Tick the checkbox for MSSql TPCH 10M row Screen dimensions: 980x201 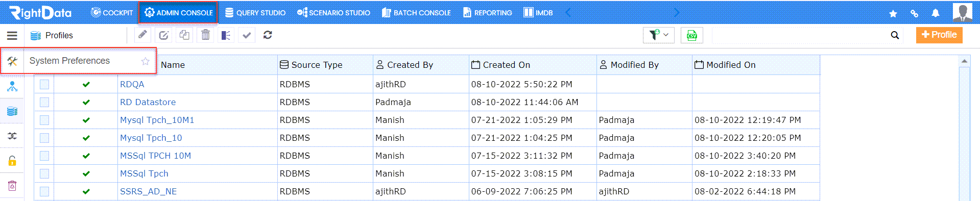click(x=44, y=156)
